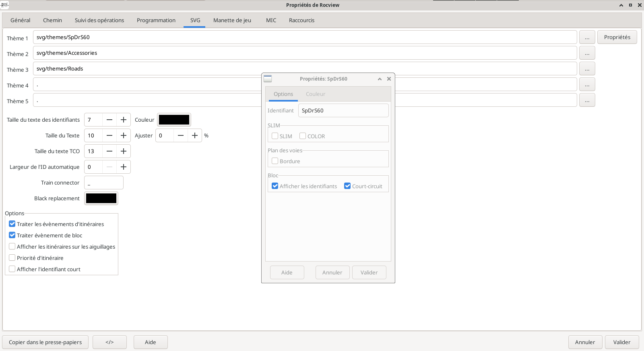Roll up the Propriétés: SpDrS60 dialog
Image resolution: width=644 pixels, height=351 pixels.
[x=380, y=79]
